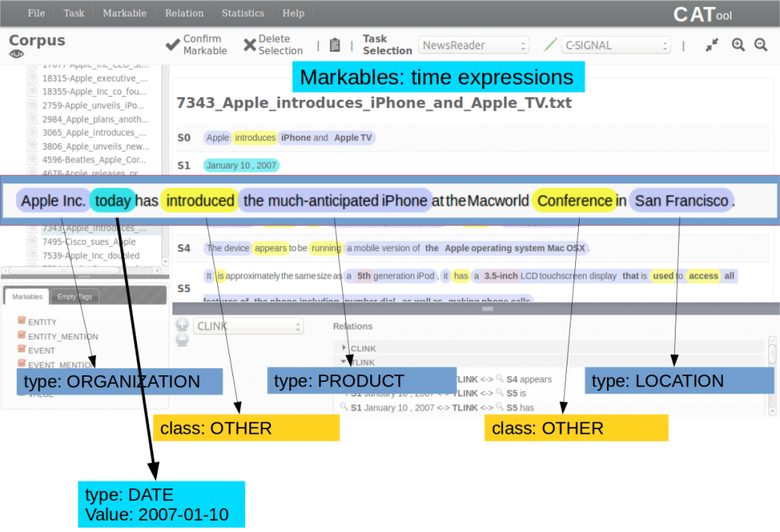Image resolution: width=780 pixels, height=532 pixels.
Task: Toggle the ENTITY checkbox
Action: [21, 320]
